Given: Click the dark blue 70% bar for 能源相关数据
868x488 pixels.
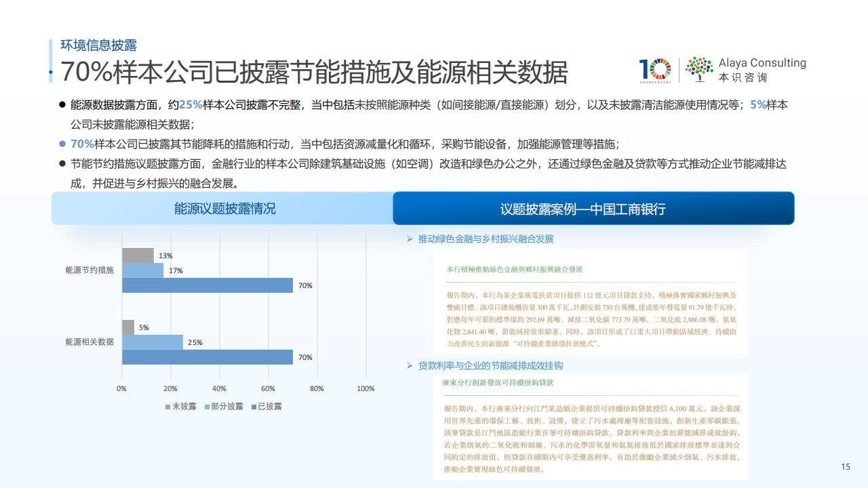Looking at the screenshot, I should (x=208, y=357).
